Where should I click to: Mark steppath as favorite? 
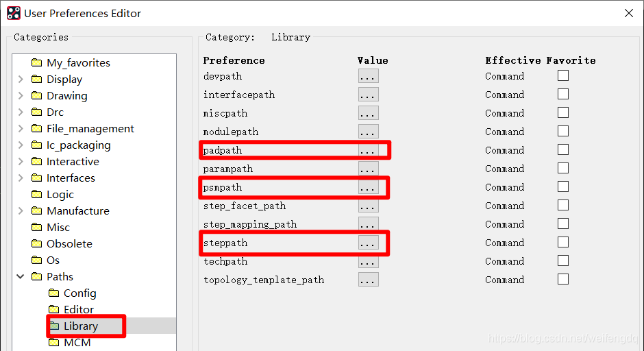click(x=563, y=242)
